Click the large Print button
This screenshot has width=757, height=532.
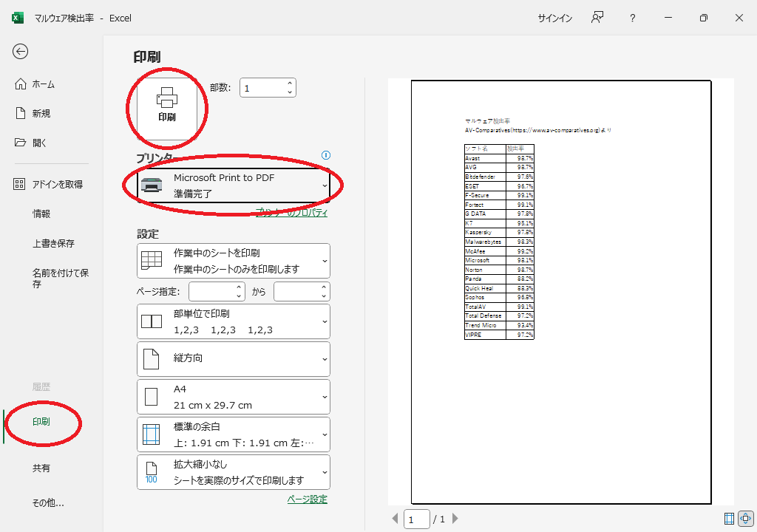pyautogui.click(x=167, y=108)
